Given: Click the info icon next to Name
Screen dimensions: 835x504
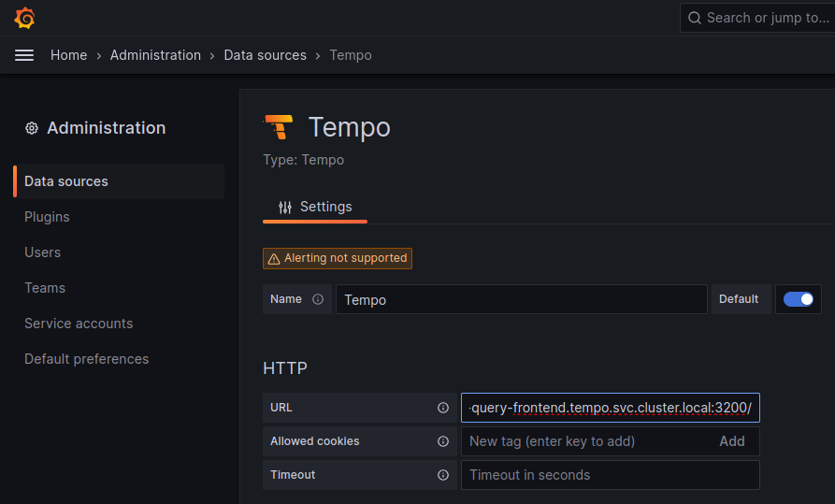Looking at the screenshot, I should tap(318, 299).
